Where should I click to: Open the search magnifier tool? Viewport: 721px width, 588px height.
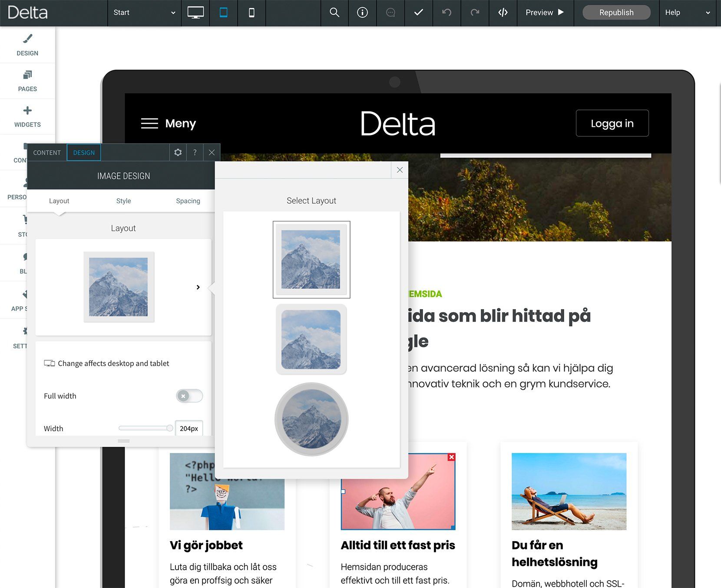tap(334, 13)
